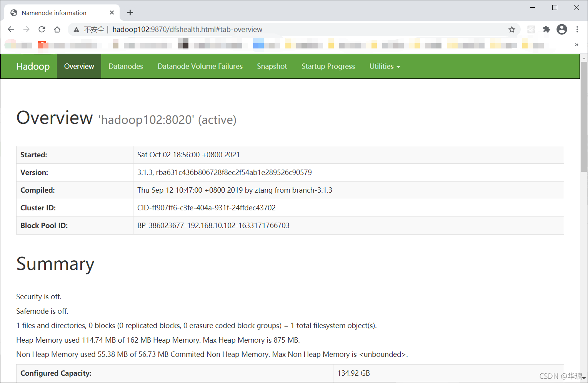Screen dimensions: 588x383
Task: Open a new browser tab with plus button
Action: click(x=130, y=13)
